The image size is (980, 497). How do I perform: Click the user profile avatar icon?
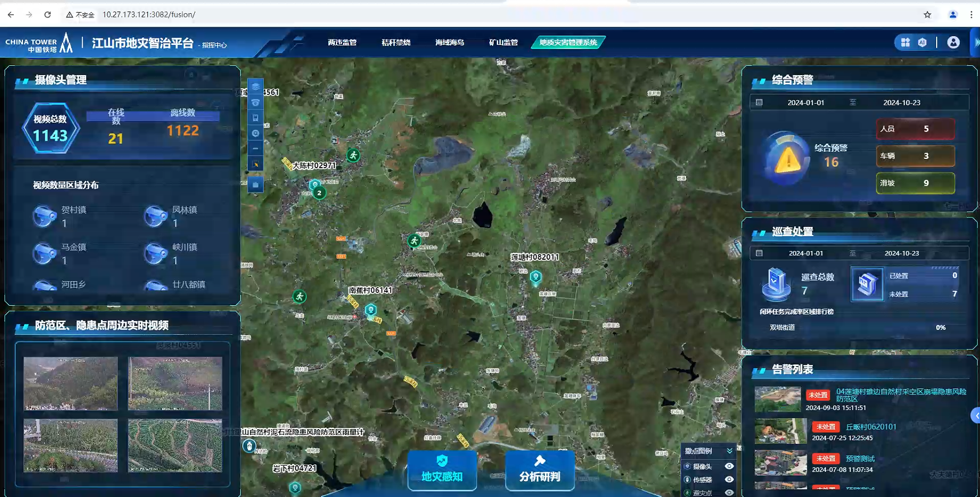[x=953, y=42]
